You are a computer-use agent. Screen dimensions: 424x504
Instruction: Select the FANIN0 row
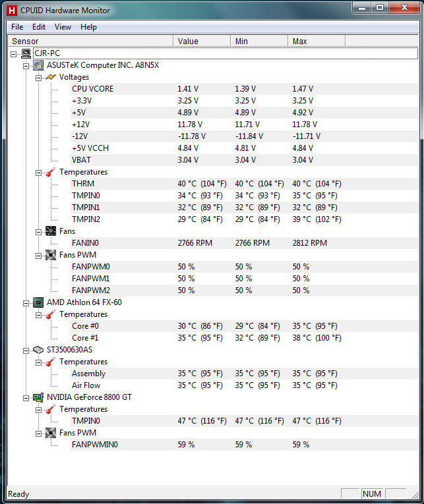pos(244,243)
